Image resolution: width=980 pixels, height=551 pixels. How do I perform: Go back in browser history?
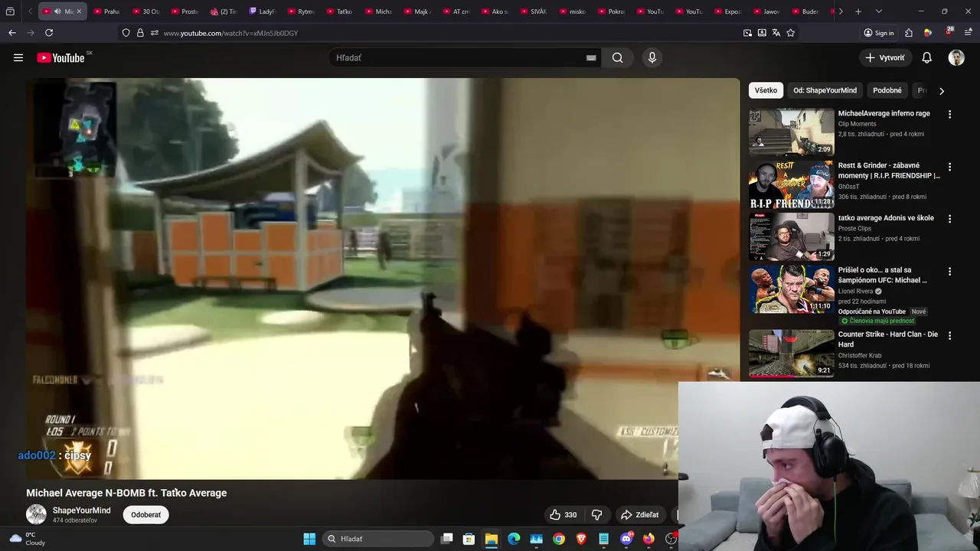(11, 33)
